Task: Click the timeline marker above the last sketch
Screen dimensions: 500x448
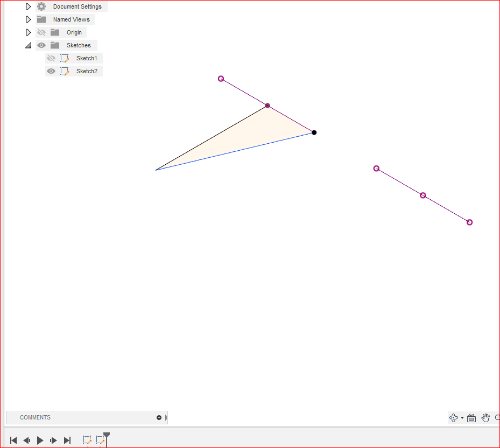Action: coord(107,435)
